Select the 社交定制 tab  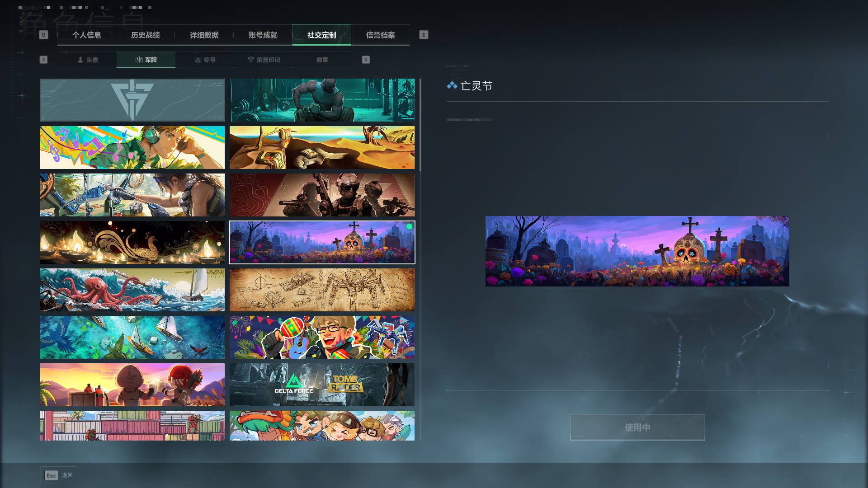(x=322, y=35)
